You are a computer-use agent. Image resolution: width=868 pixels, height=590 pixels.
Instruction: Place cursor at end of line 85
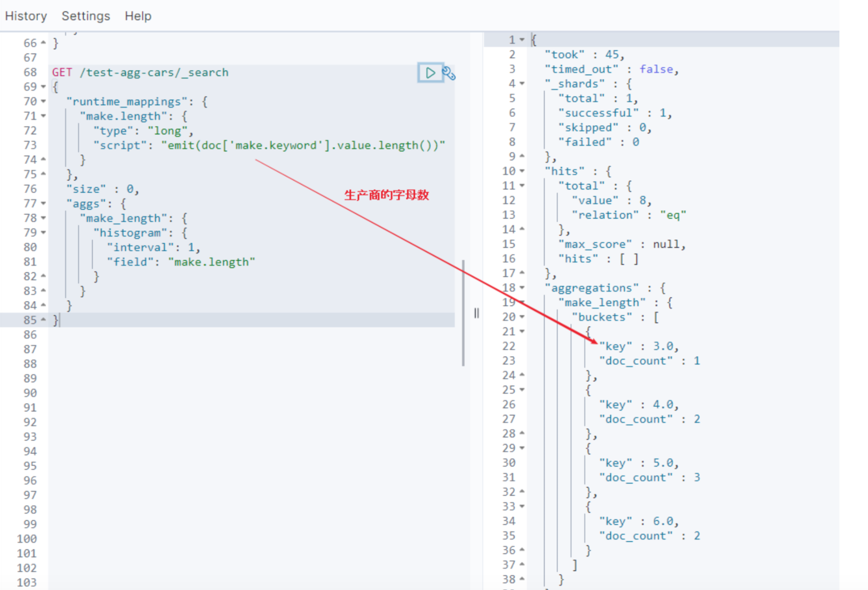(x=60, y=320)
